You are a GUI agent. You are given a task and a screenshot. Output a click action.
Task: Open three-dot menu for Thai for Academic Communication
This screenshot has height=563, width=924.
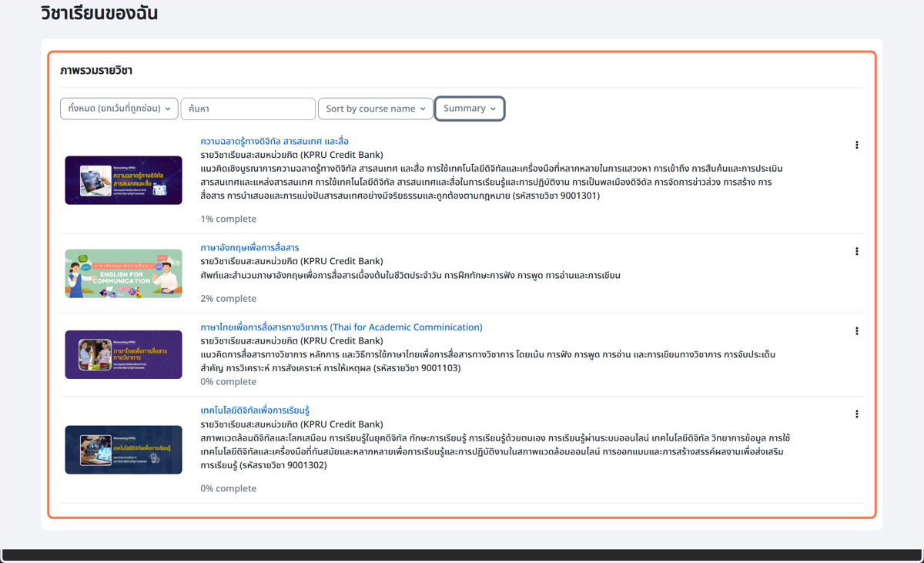tap(856, 331)
